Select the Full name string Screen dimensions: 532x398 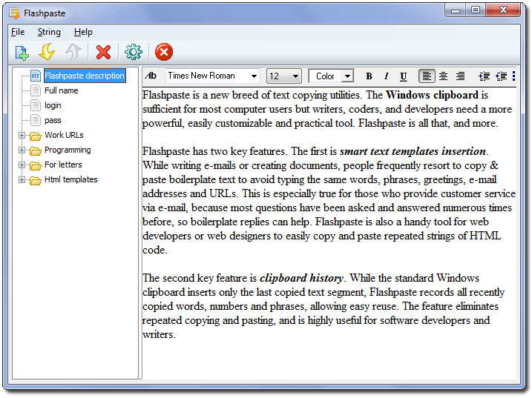(x=62, y=90)
